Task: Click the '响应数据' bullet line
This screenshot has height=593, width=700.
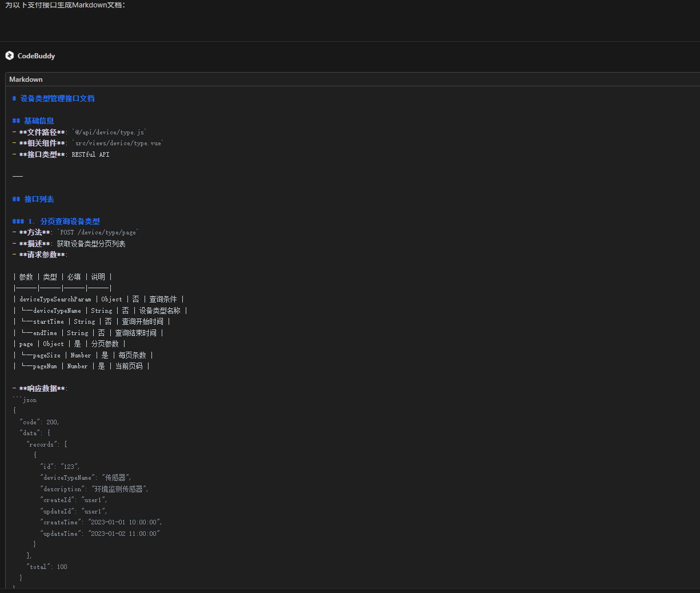Action: [x=39, y=388]
